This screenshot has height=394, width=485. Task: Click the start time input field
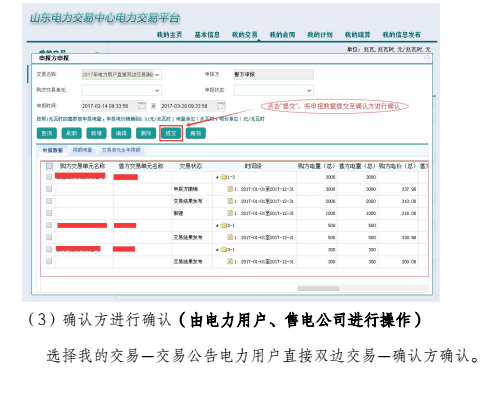[x=109, y=106]
